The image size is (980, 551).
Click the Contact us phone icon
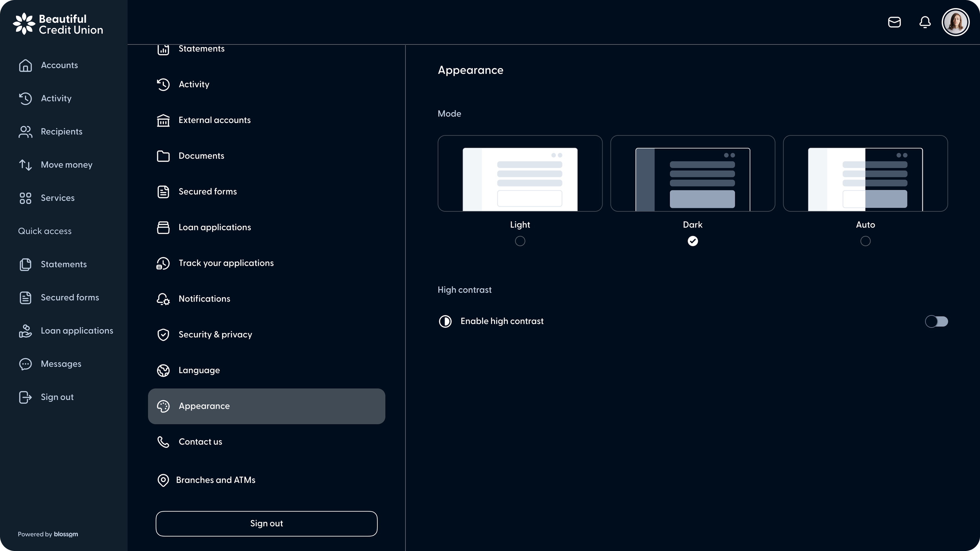163,442
